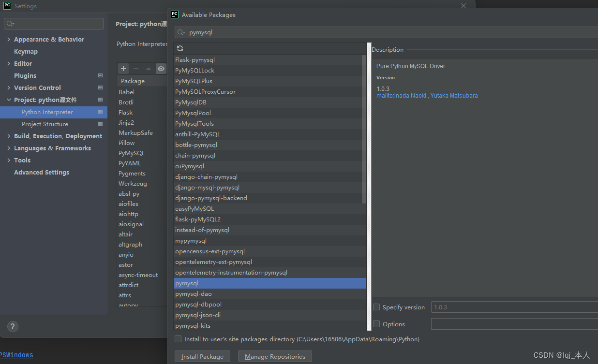This screenshot has width=598, height=364.
Task: Click project-level icon beside Version Control
Action: click(x=100, y=87)
